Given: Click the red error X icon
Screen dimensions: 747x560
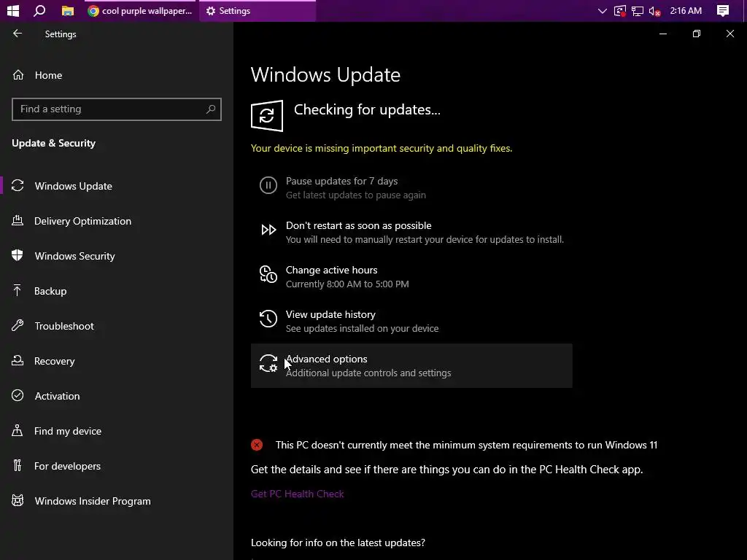Looking at the screenshot, I should click(x=257, y=445).
